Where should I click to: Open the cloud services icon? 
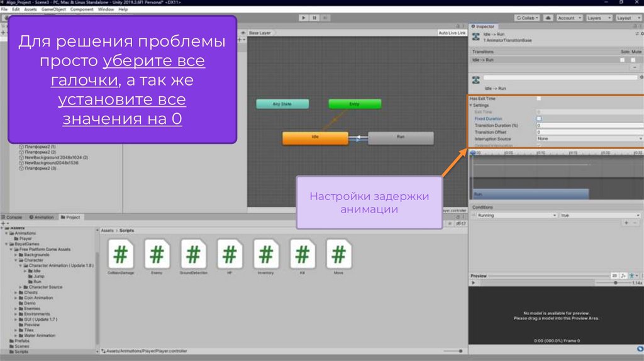point(548,18)
